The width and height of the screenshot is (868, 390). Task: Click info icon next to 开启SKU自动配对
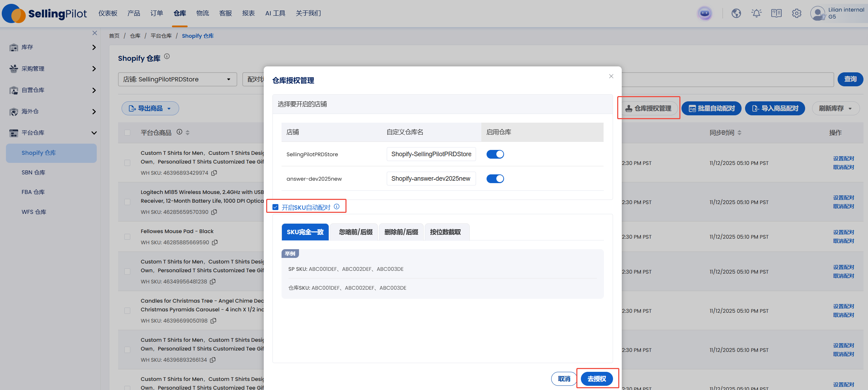[x=337, y=207]
